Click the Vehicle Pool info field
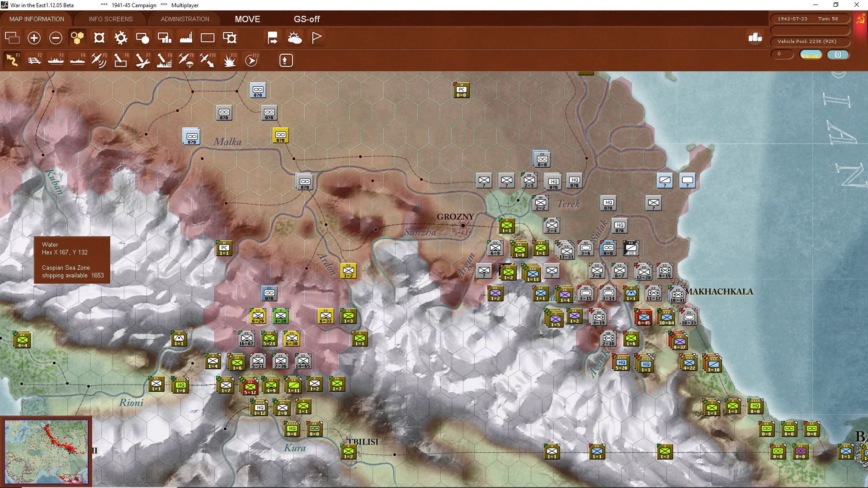This screenshot has width=868, height=488. click(x=810, y=42)
